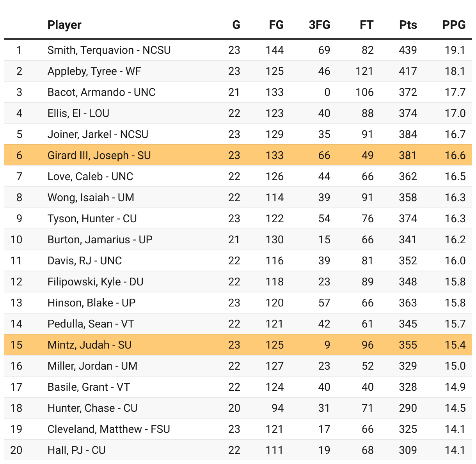
Task: Click Pedulla, Sean - VT entry
Action: (91, 324)
